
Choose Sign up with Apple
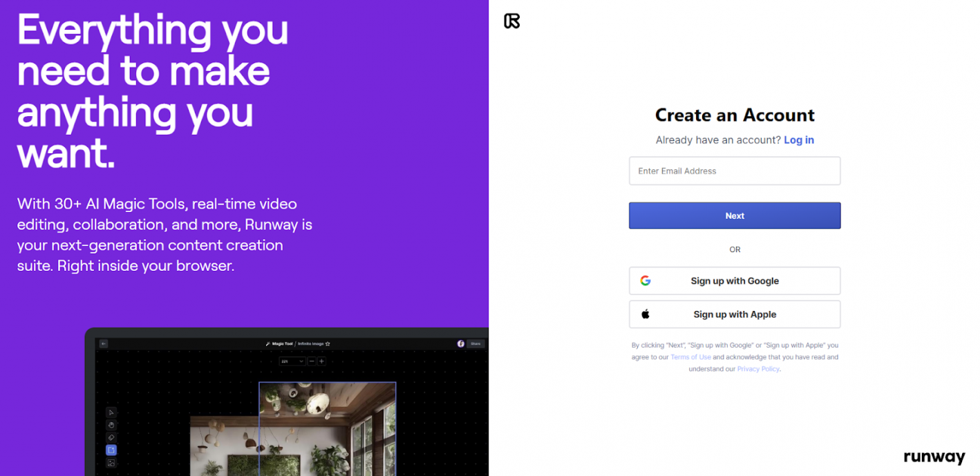click(x=735, y=314)
